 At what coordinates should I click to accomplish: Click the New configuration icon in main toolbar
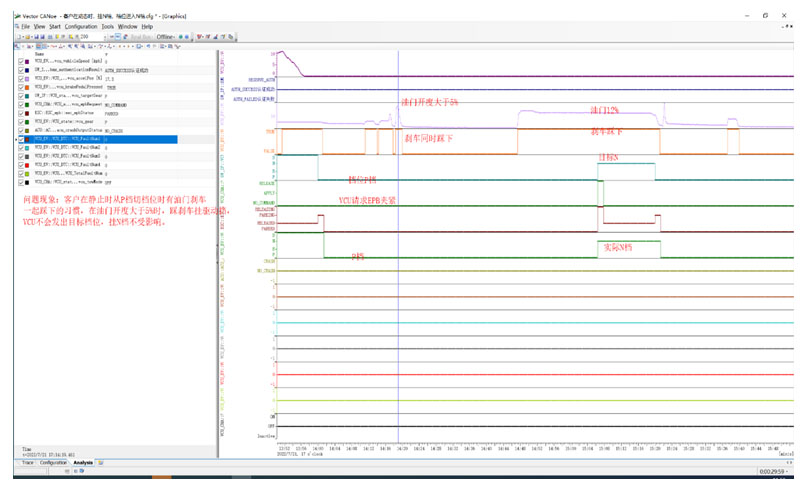[x=17, y=37]
